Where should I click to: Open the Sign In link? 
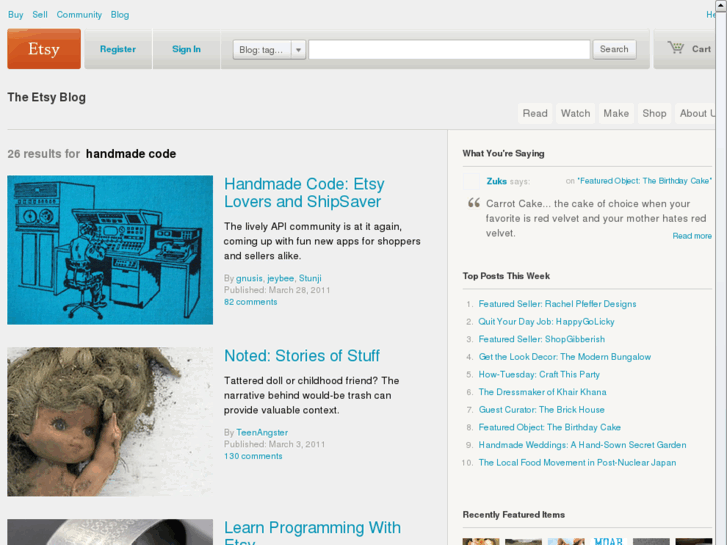(x=186, y=49)
